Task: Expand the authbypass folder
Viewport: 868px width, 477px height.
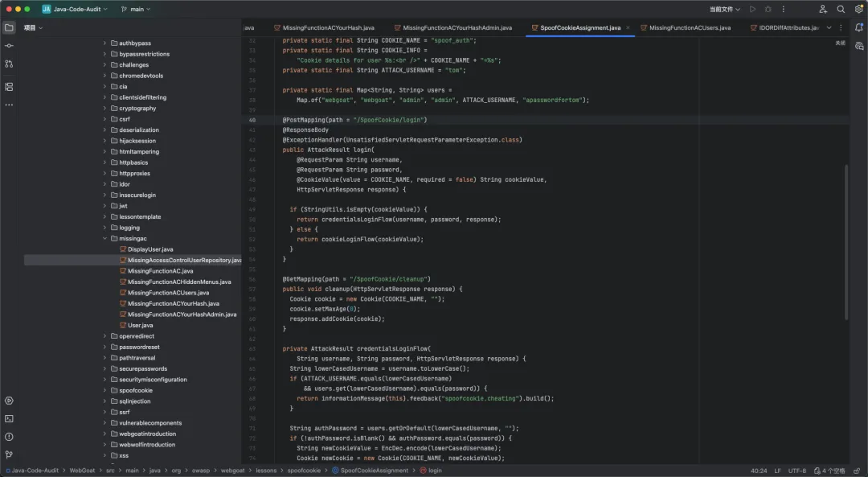Action: coord(104,43)
